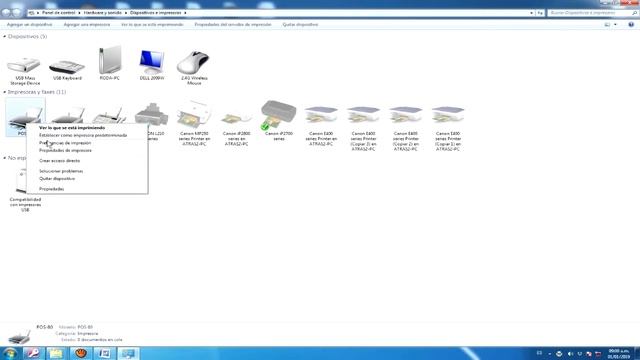640x360 pixels.
Task: Select the DELL 2009W monitor
Action: tap(152, 64)
